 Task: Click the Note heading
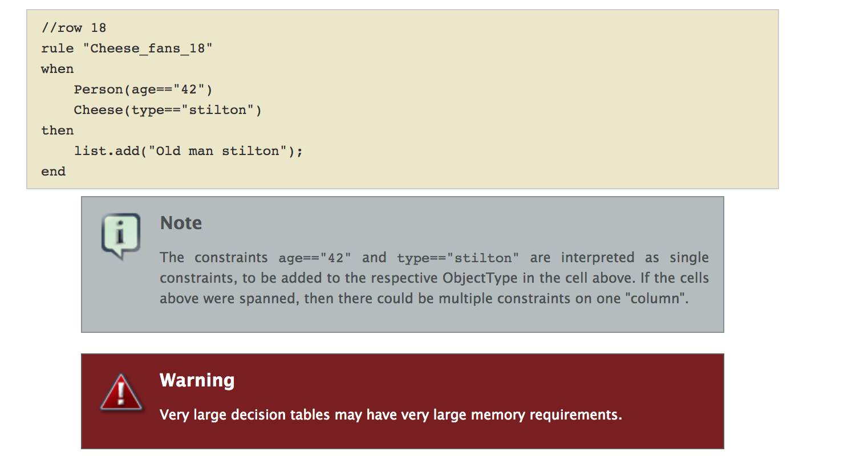coord(181,223)
